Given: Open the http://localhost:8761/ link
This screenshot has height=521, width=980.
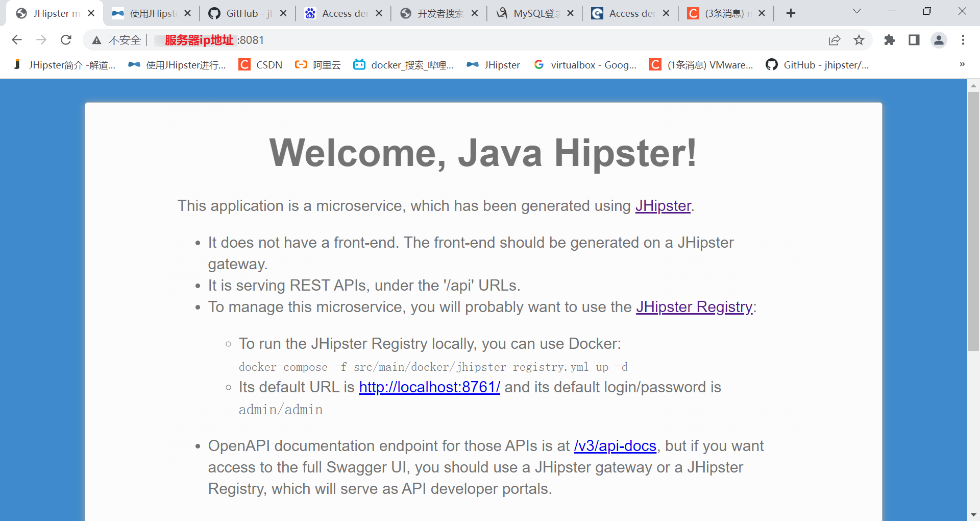Looking at the screenshot, I should click(x=430, y=387).
